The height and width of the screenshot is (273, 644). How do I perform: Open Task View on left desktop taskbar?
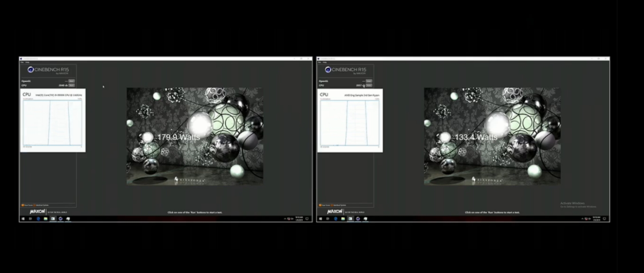point(30,219)
